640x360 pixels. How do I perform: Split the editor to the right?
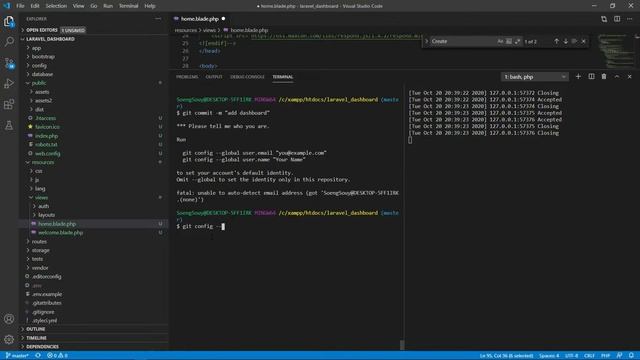[x=617, y=19]
